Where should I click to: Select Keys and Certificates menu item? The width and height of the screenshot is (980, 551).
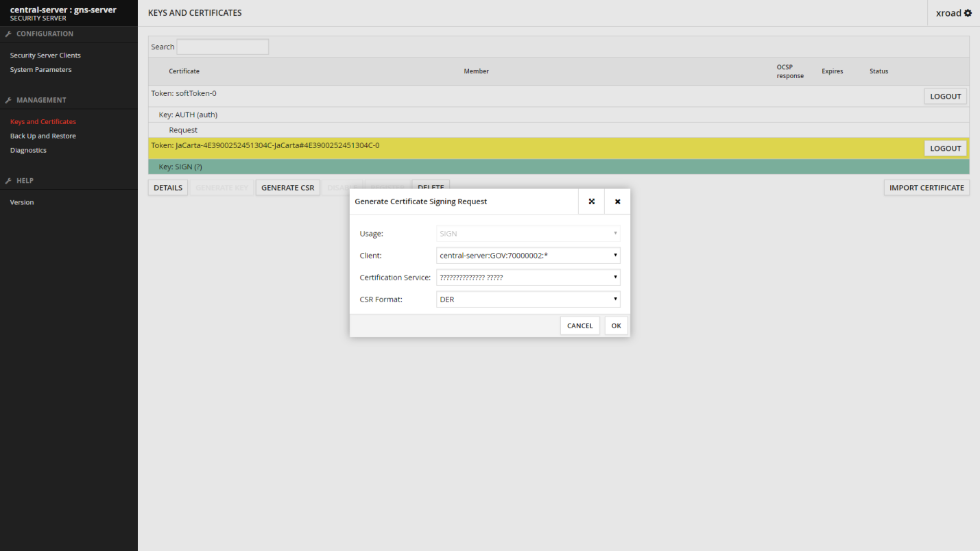pos(43,122)
